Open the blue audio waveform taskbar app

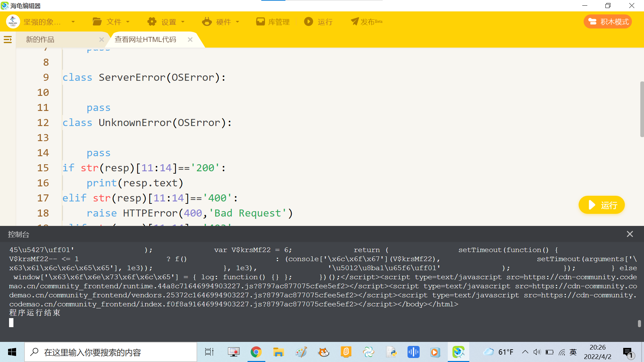tap(414, 352)
